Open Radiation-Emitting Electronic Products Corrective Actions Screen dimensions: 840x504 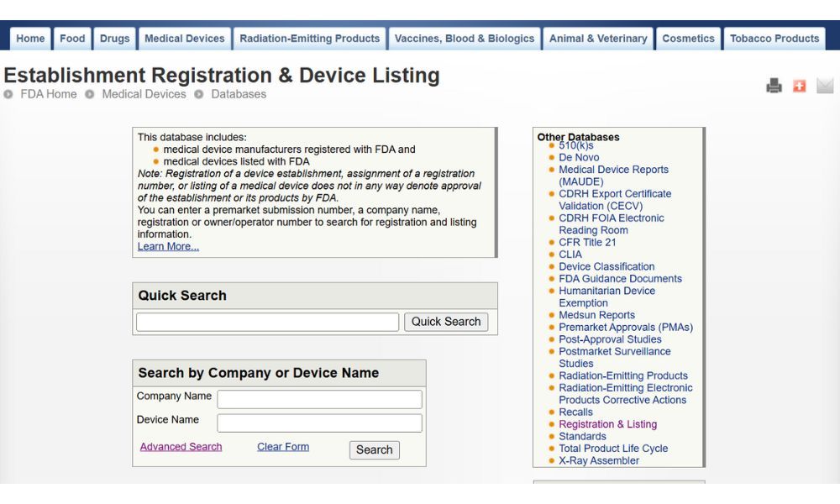pyautogui.click(x=625, y=394)
